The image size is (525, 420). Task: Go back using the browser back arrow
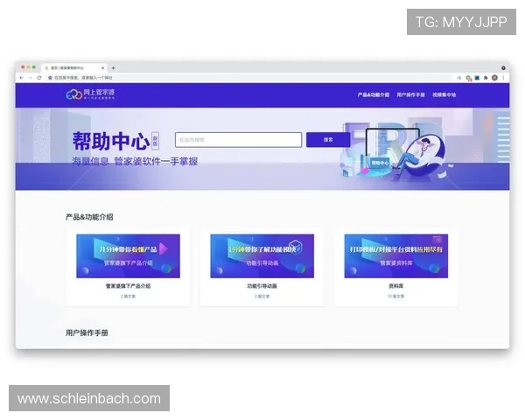pyautogui.click(x=22, y=78)
